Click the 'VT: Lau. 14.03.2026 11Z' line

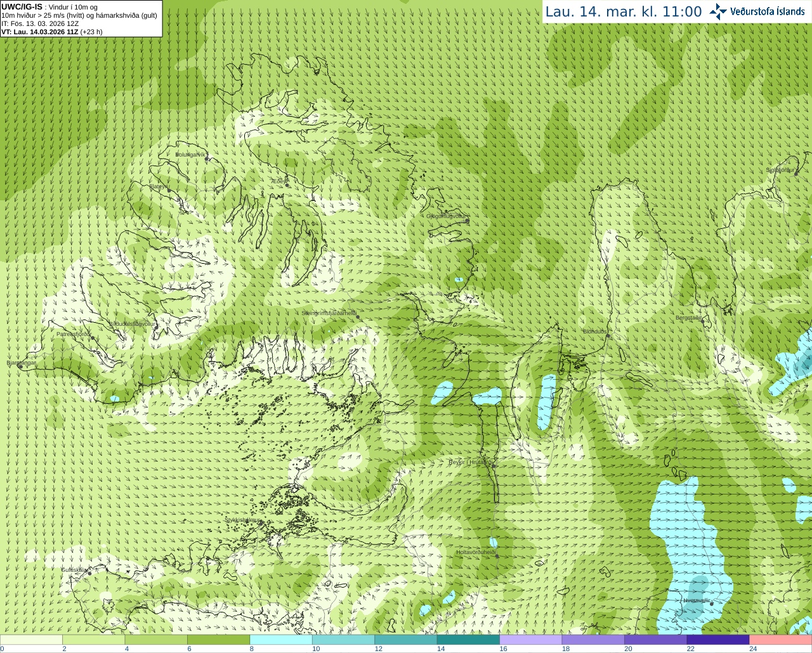(x=52, y=32)
